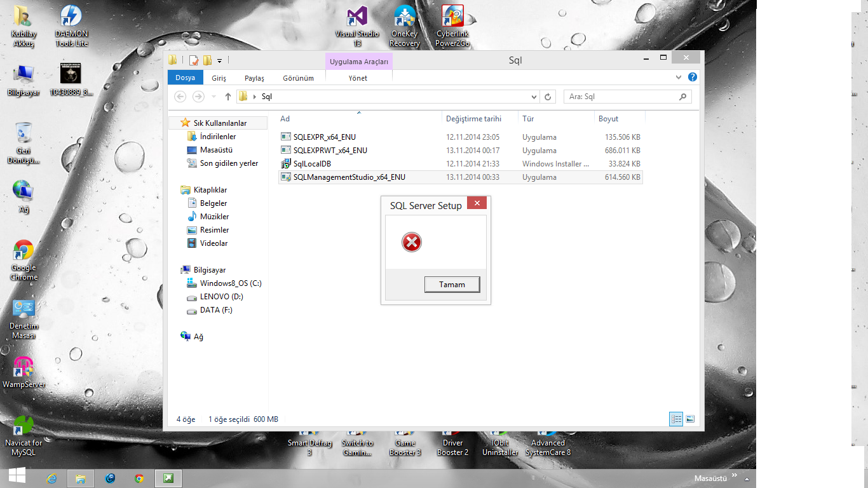Viewport: 868px width, 488px height.
Task: Go back with the Explorer back arrow
Action: [180, 97]
